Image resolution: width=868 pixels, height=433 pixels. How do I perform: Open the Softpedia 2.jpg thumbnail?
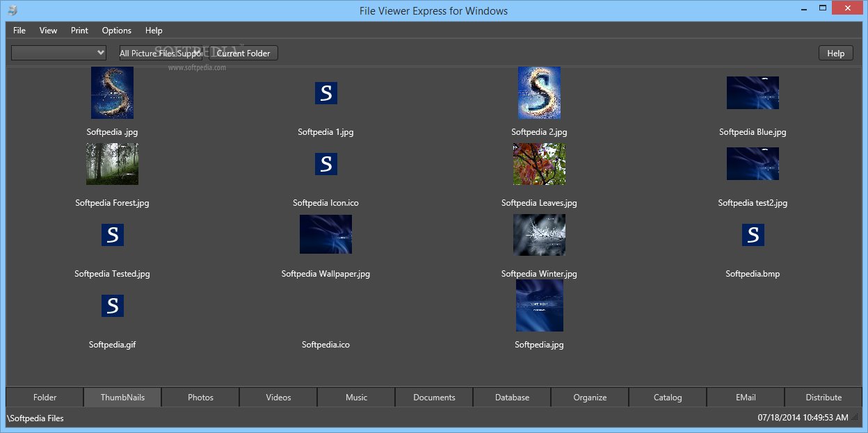click(x=539, y=93)
